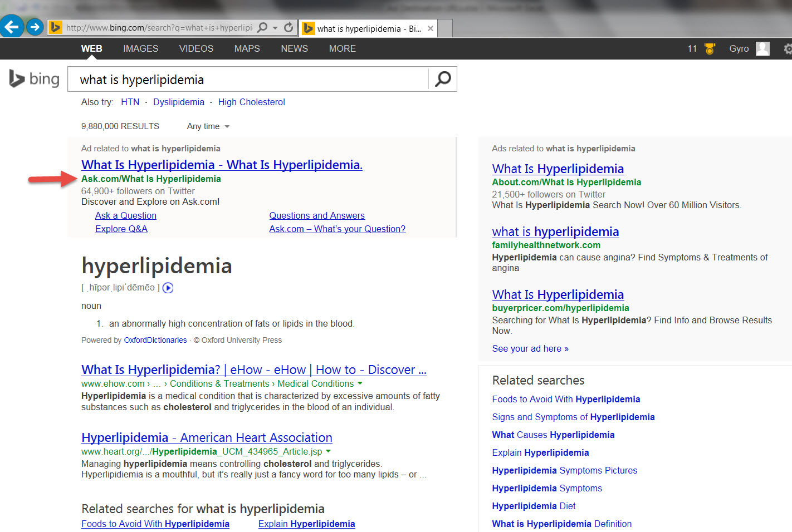This screenshot has height=532, width=792.
Task: Click the Bing search magnifier button
Action: (x=443, y=79)
